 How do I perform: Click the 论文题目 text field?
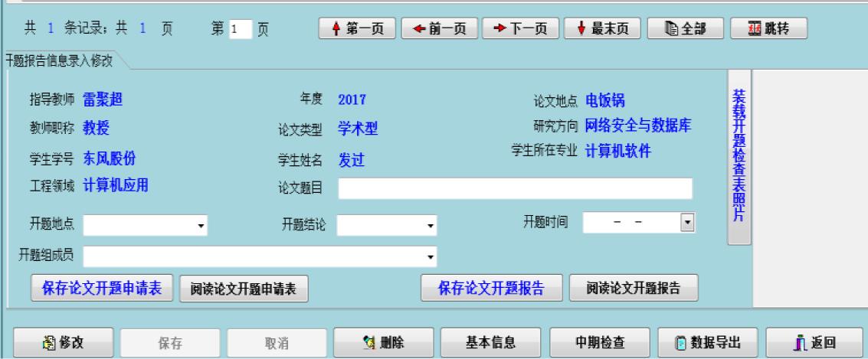click(x=515, y=188)
